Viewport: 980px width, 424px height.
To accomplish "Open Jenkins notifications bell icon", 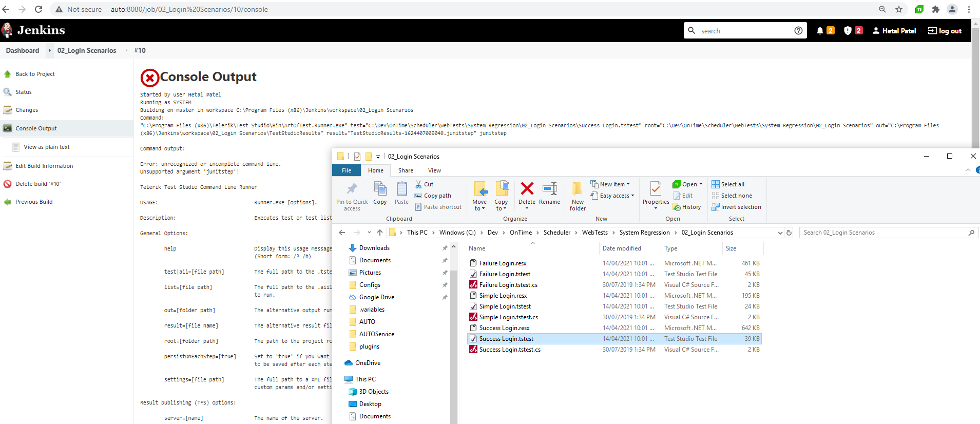I will point(820,31).
